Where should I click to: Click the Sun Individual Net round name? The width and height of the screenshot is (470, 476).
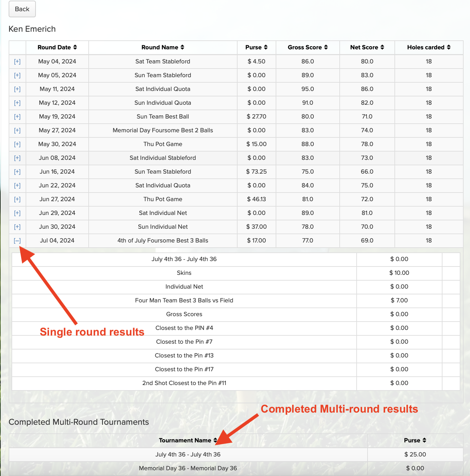pyautogui.click(x=163, y=227)
